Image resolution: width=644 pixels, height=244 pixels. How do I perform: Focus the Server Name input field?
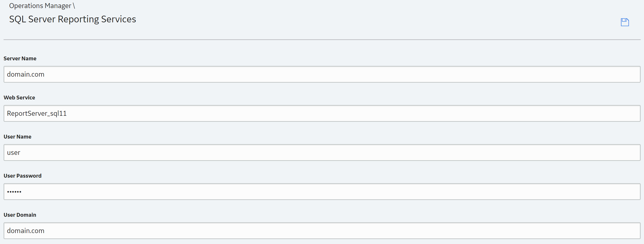[x=322, y=74]
